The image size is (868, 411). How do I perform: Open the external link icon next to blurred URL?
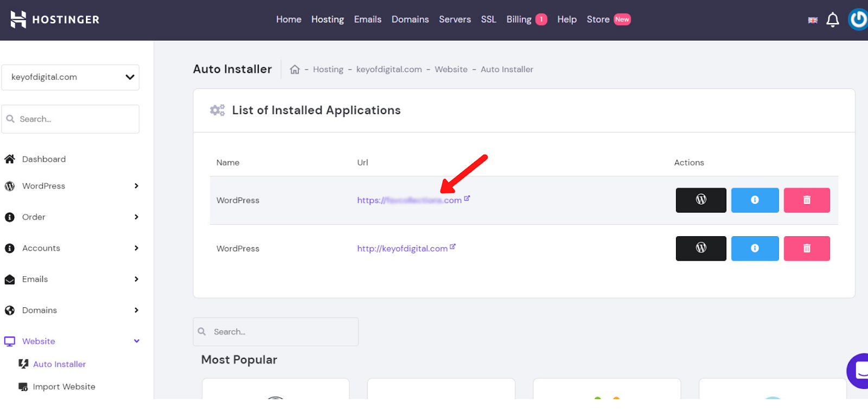click(467, 198)
